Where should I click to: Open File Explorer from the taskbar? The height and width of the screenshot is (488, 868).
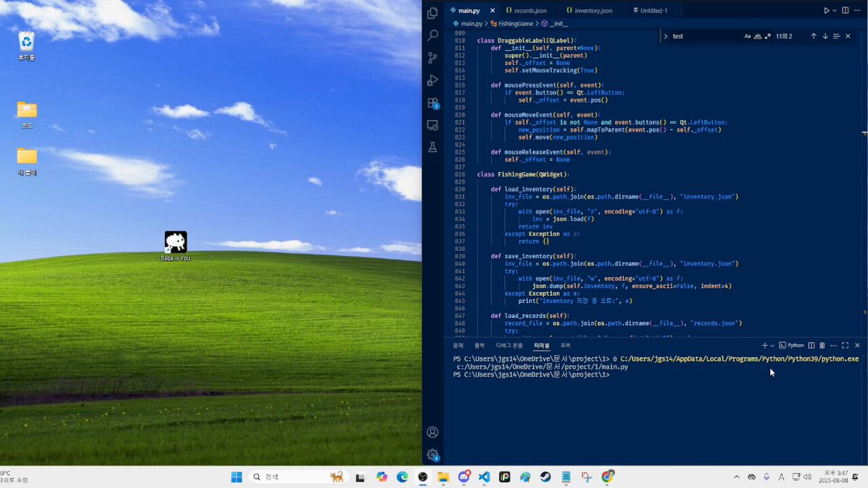pos(443,477)
